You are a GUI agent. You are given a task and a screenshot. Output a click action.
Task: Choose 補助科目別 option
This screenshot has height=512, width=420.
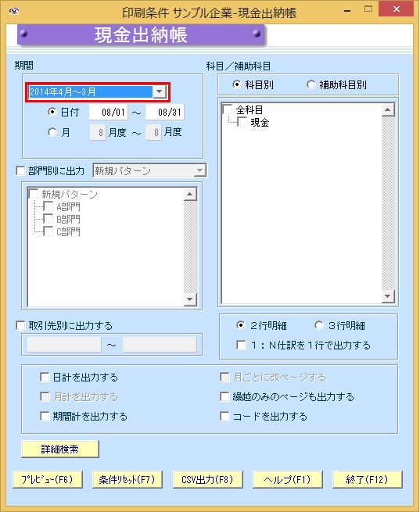(x=311, y=85)
